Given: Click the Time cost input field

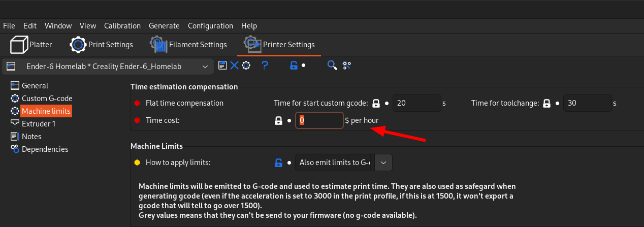Looking at the screenshot, I should tap(319, 120).
